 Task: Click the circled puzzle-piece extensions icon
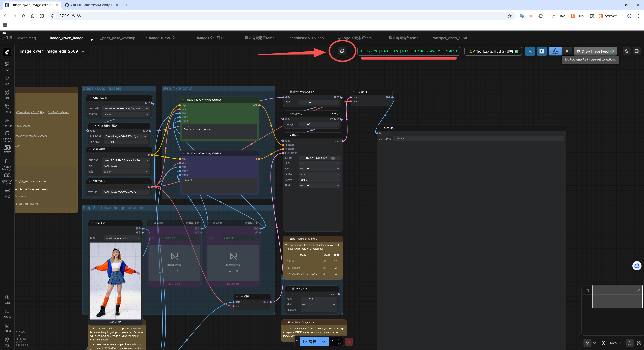click(342, 51)
